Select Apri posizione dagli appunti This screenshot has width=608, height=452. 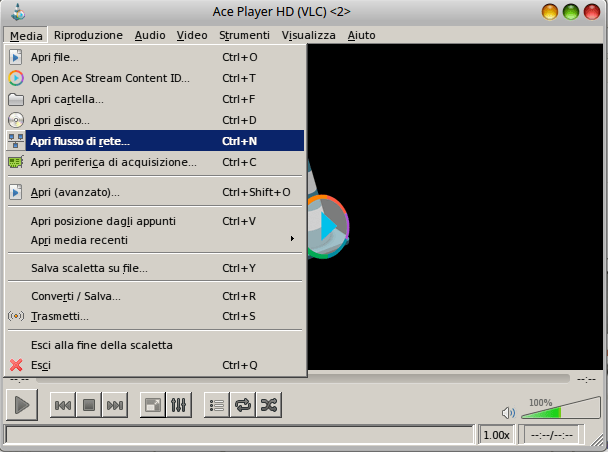[155, 221]
